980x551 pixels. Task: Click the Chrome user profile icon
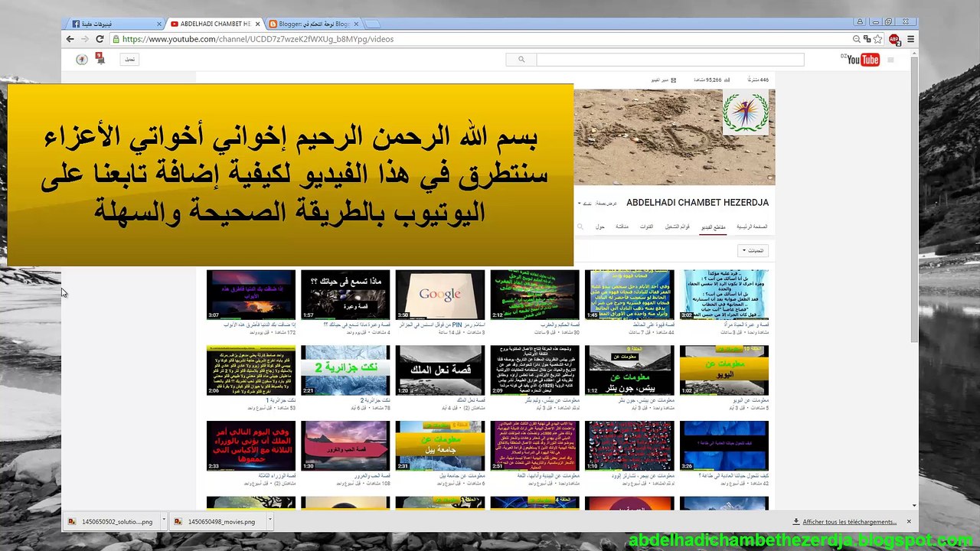click(x=859, y=22)
